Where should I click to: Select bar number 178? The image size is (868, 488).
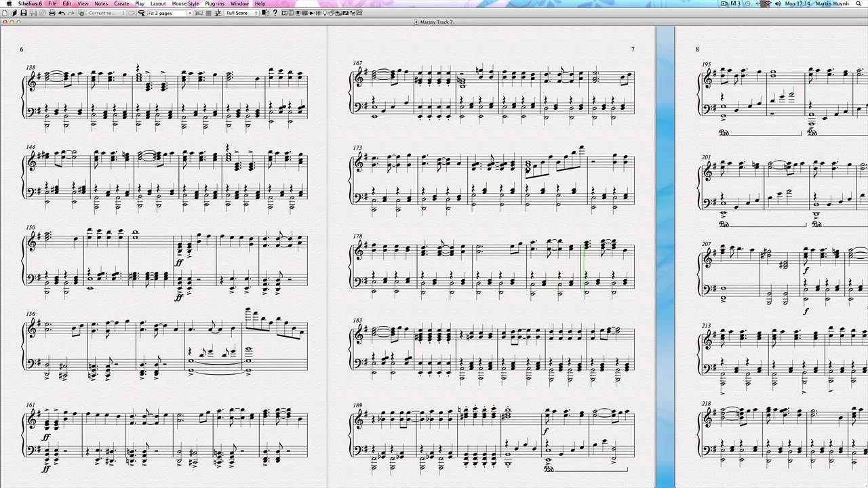(x=358, y=236)
